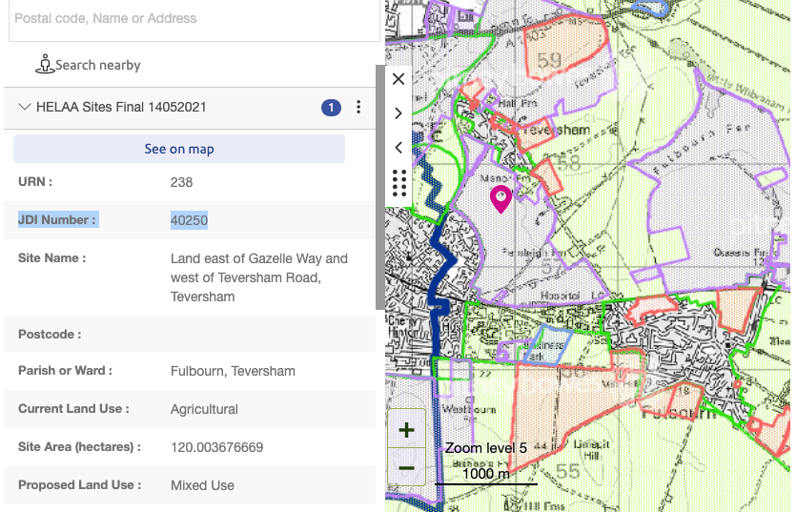
Task: Zoom in with the plus button
Action: pyautogui.click(x=406, y=431)
